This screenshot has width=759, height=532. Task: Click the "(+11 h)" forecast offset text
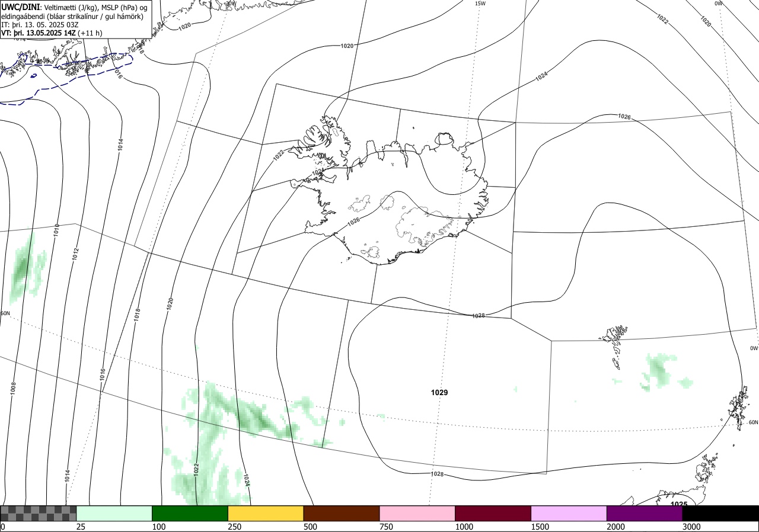(x=90, y=34)
